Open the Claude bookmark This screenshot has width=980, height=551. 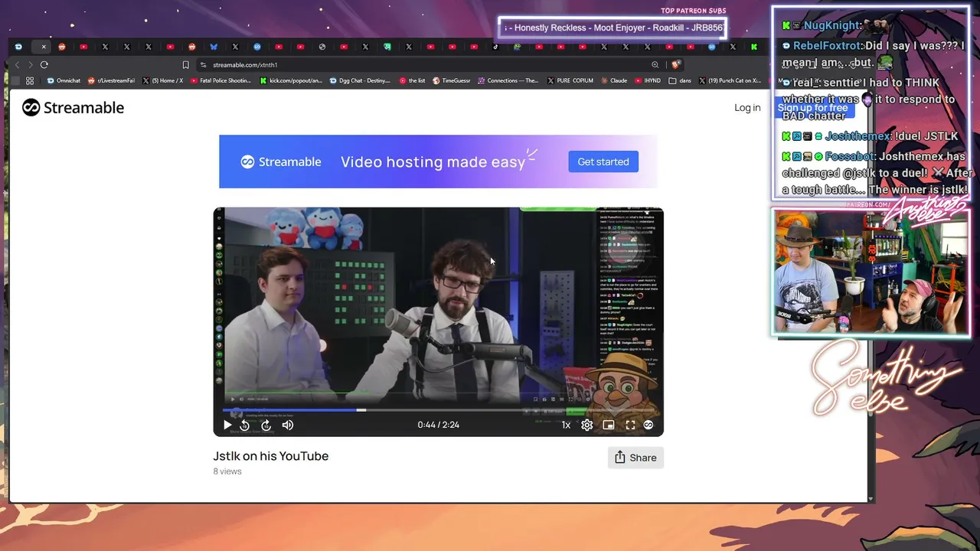point(614,80)
